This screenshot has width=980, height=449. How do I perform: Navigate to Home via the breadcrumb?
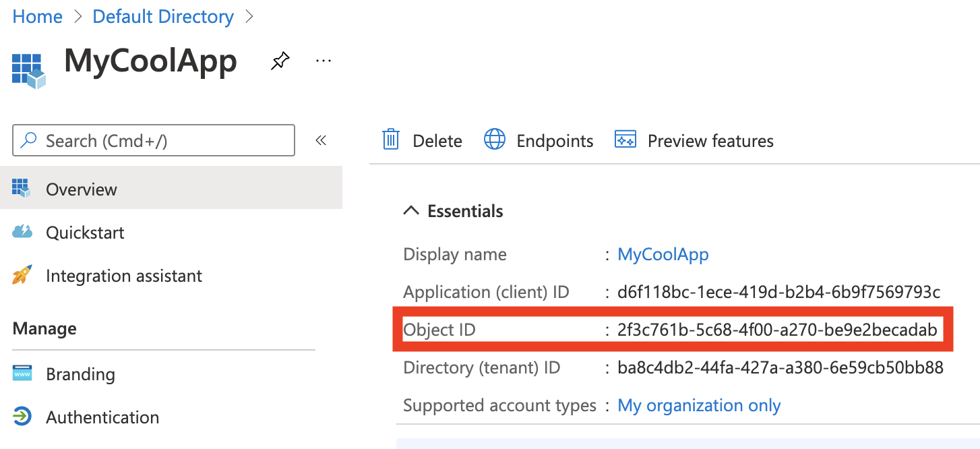37,16
